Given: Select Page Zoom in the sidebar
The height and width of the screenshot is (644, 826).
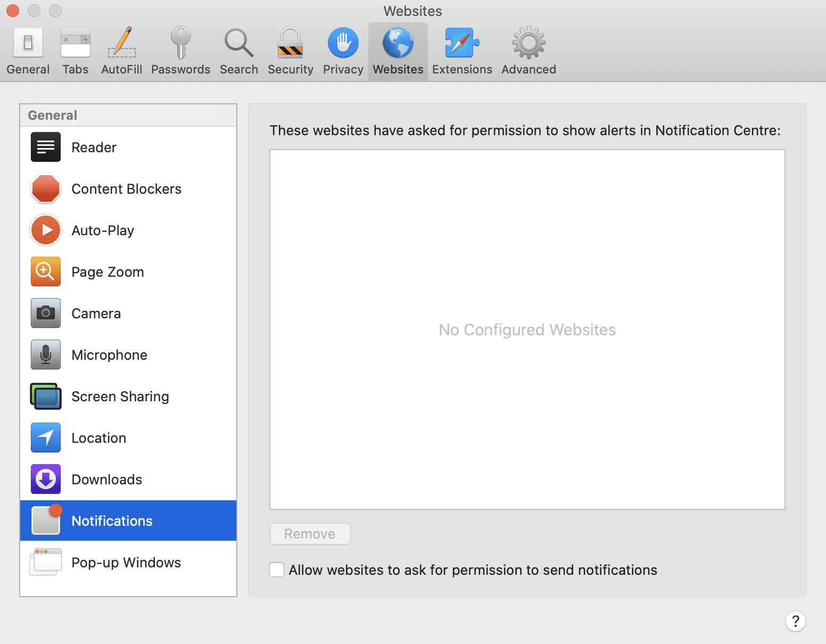Looking at the screenshot, I should pyautogui.click(x=128, y=271).
